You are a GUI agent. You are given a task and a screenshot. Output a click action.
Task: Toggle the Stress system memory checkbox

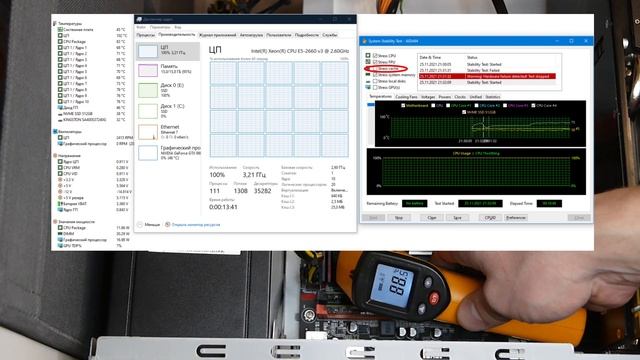[375, 75]
